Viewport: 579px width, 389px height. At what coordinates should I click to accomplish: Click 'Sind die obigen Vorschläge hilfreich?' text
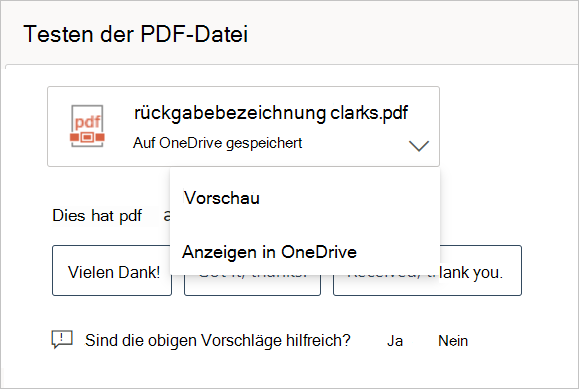pyautogui.click(x=217, y=341)
